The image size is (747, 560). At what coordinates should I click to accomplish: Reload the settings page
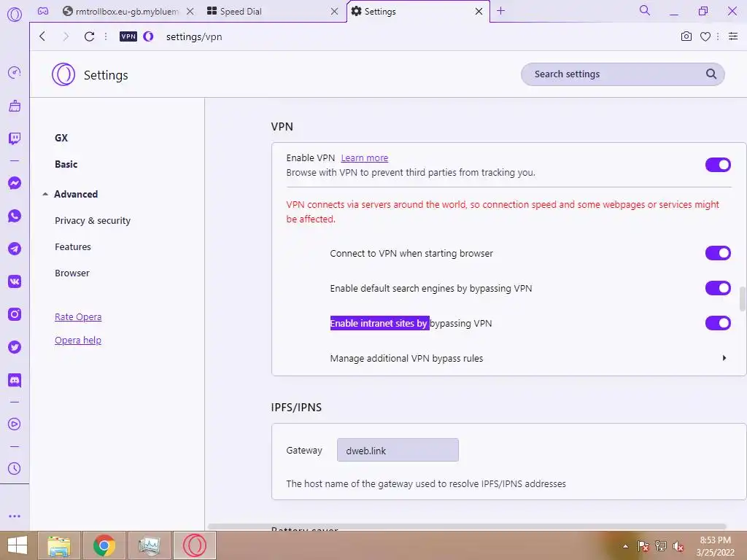pyautogui.click(x=89, y=36)
